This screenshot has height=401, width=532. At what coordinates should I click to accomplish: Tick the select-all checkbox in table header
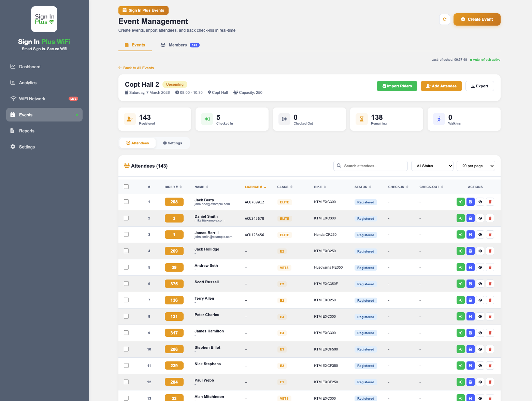(x=126, y=187)
